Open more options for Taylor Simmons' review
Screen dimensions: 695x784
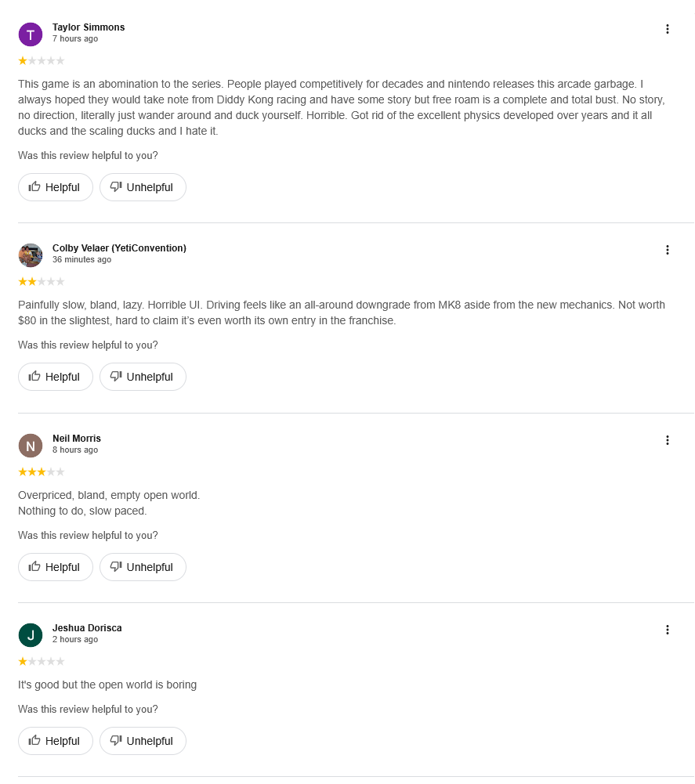point(668,29)
